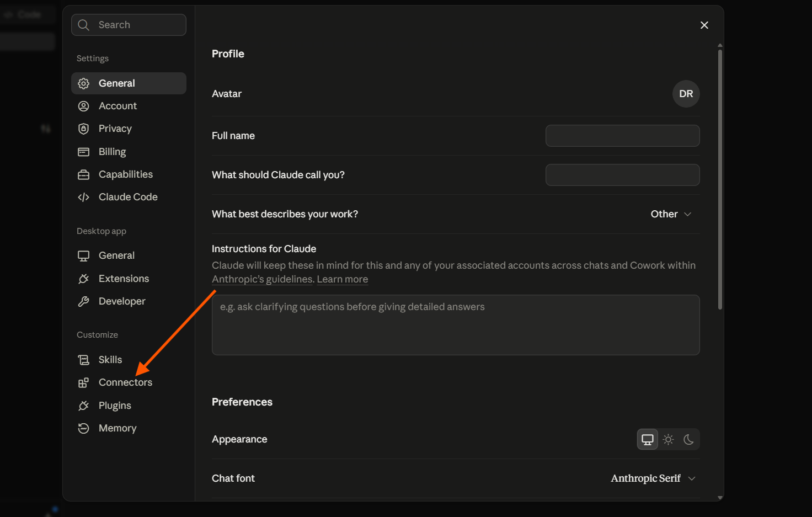Close the settings dialog

[x=704, y=25]
